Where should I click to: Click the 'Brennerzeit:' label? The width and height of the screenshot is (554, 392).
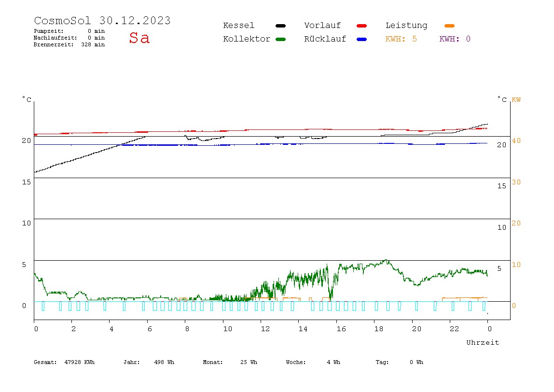pos(54,44)
